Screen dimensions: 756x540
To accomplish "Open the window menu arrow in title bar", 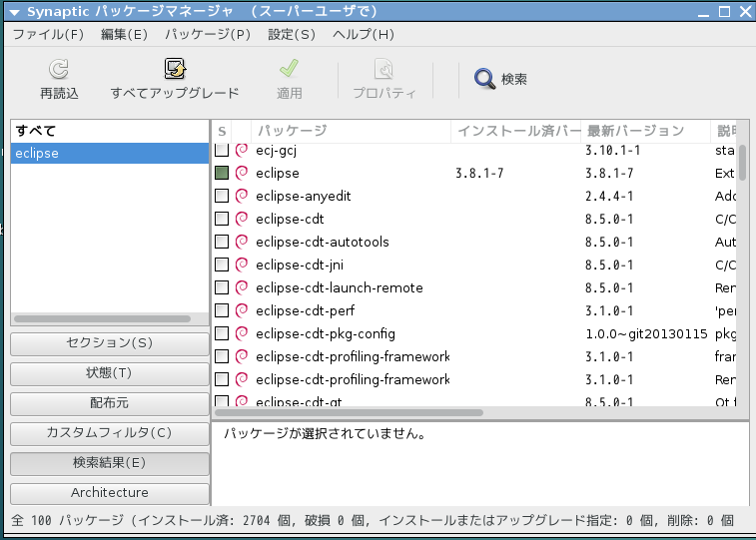I will [x=14, y=12].
